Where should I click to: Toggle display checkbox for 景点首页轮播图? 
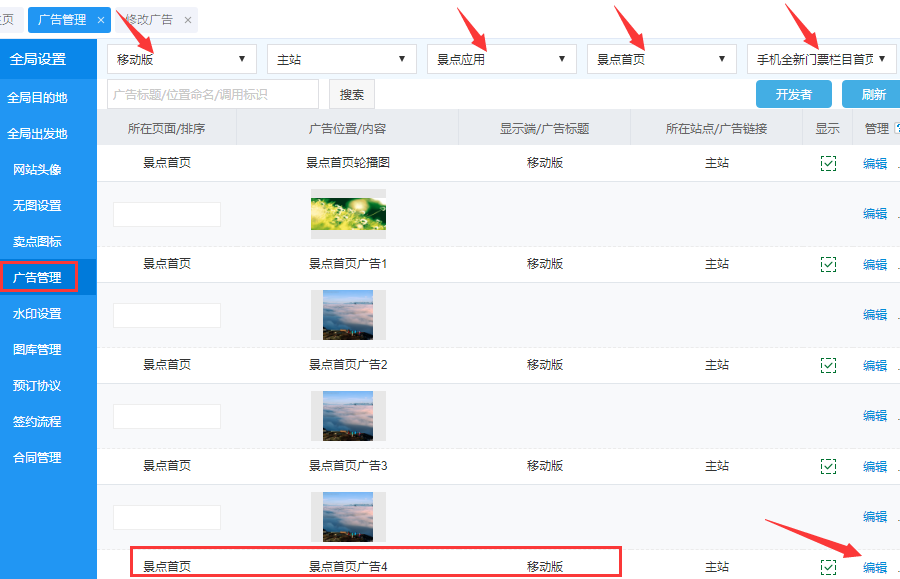(828, 163)
